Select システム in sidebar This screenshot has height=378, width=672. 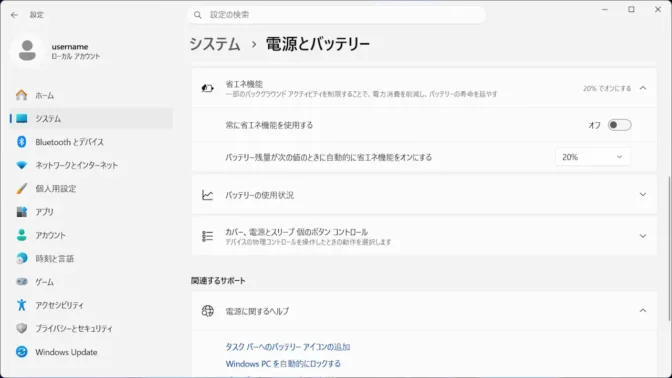[91, 119]
